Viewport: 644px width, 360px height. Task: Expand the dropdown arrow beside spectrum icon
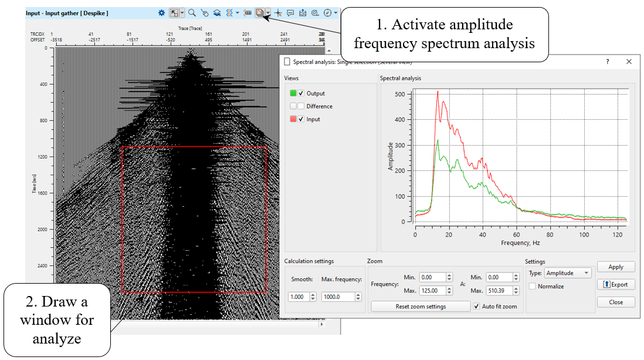[x=267, y=12]
